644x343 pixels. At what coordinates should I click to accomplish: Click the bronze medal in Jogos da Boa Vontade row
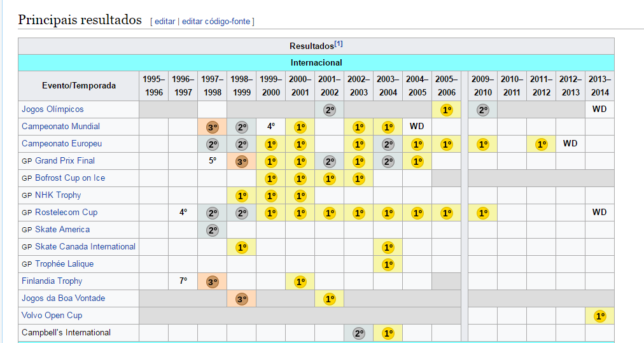(242, 298)
